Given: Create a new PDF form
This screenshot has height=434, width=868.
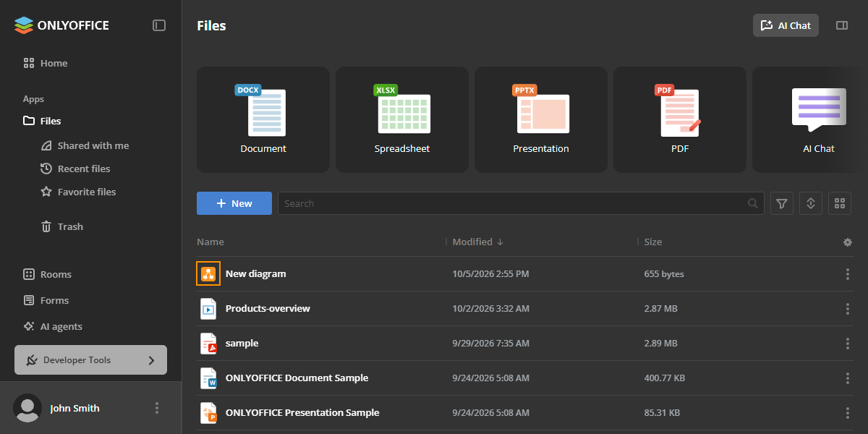Looking at the screenshot, I should click(680, 120).
